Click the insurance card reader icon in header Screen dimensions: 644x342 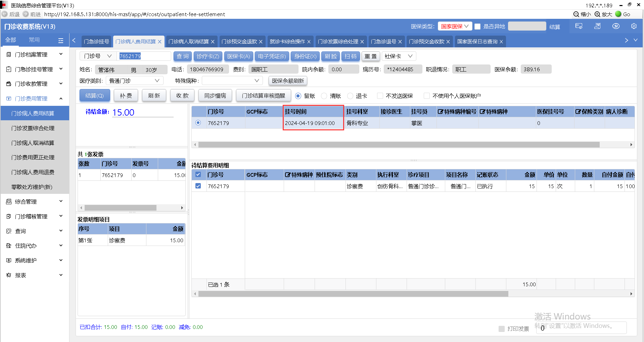tap(579, 26)
